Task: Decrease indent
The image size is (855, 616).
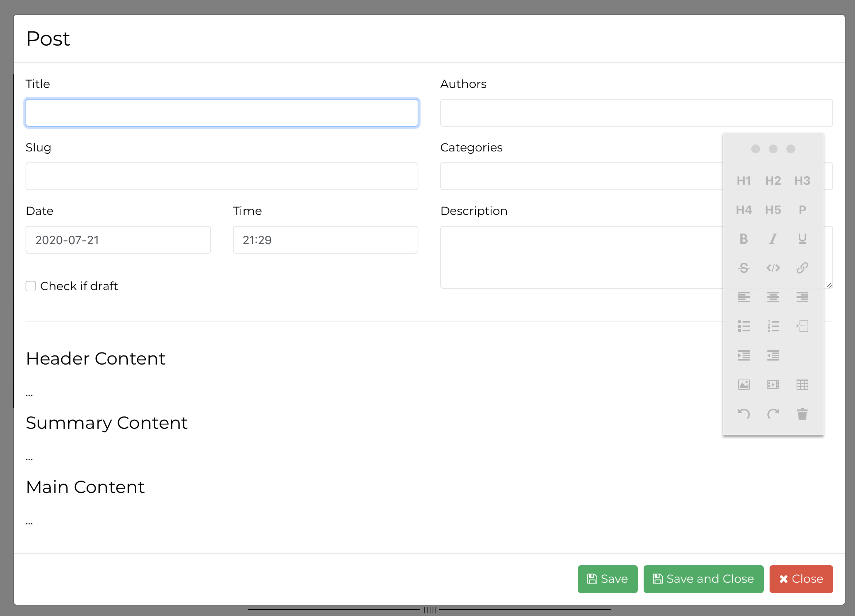Action: click(773, 355)
